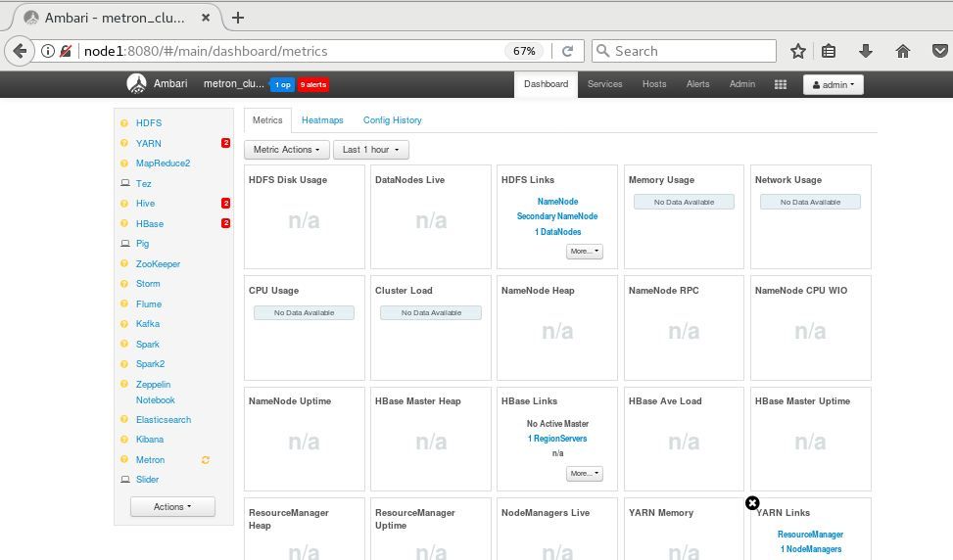Open site information icon in address bar
953x560 pixels.
pos(47,51)
